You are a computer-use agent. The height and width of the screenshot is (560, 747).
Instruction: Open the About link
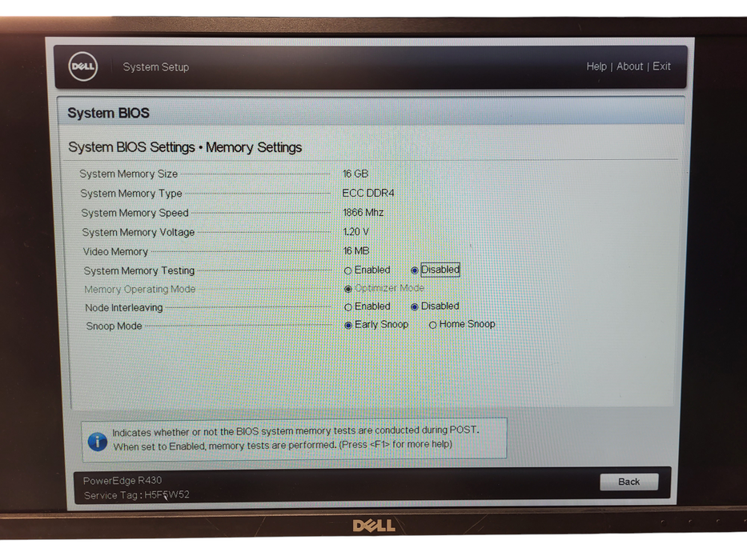click(629, 66)
